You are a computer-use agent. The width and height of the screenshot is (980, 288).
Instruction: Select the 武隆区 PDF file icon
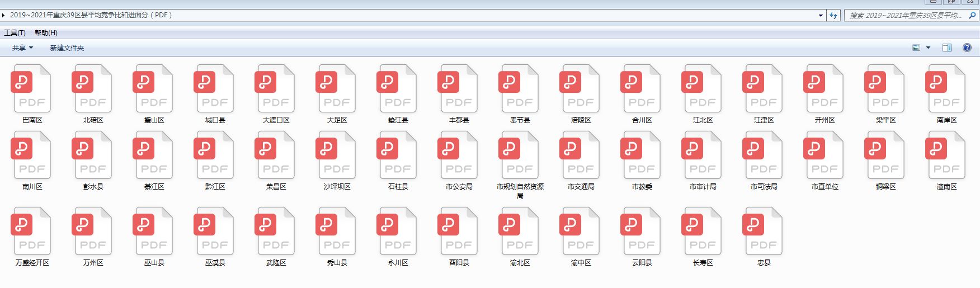(275, 231)
